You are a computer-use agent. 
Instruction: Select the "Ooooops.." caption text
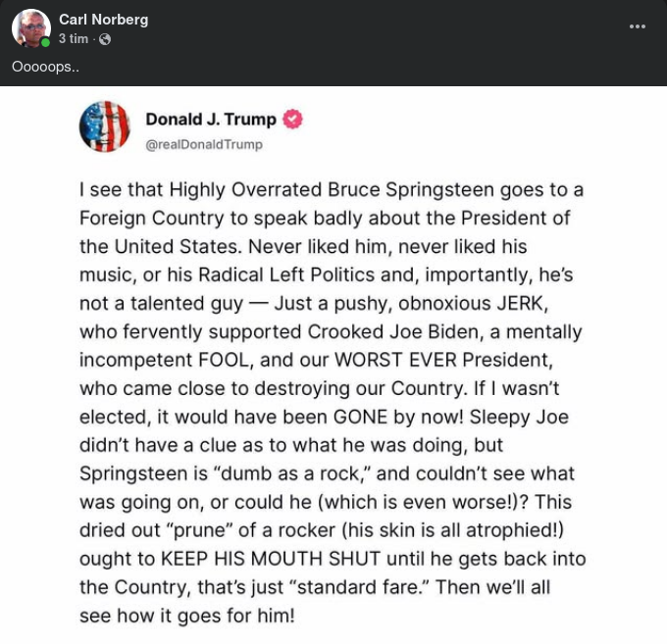click(44, 67)
